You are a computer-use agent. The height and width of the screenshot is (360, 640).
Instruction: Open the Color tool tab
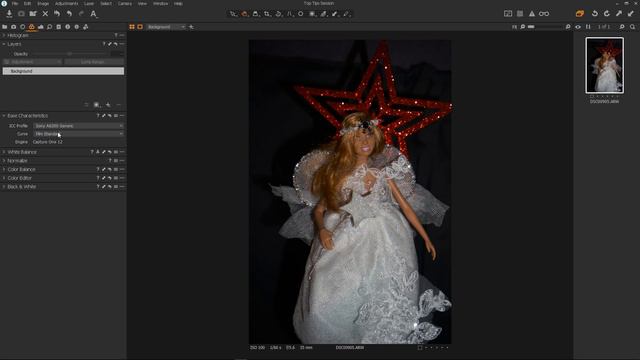[x=31, y=27]
